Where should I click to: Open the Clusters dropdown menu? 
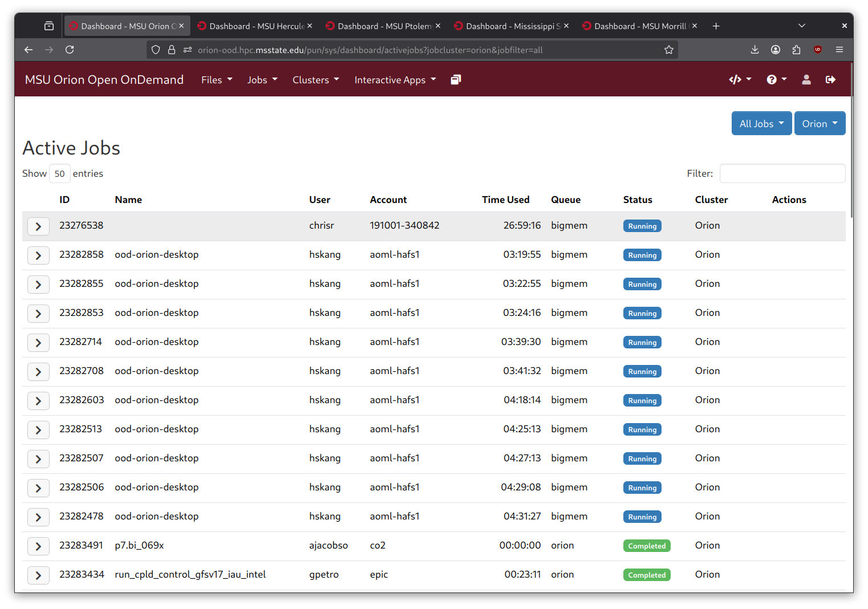coord(315,80)
